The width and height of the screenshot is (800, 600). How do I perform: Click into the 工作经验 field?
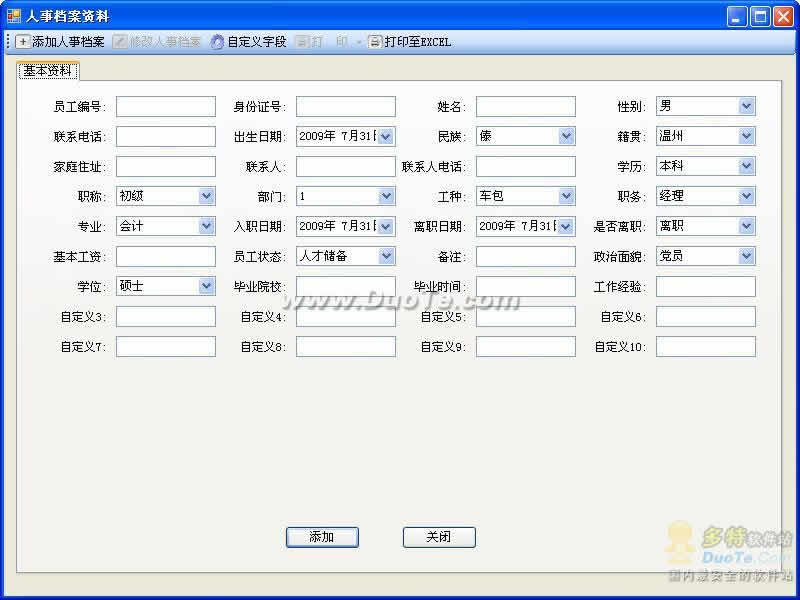tap(706, 287)
